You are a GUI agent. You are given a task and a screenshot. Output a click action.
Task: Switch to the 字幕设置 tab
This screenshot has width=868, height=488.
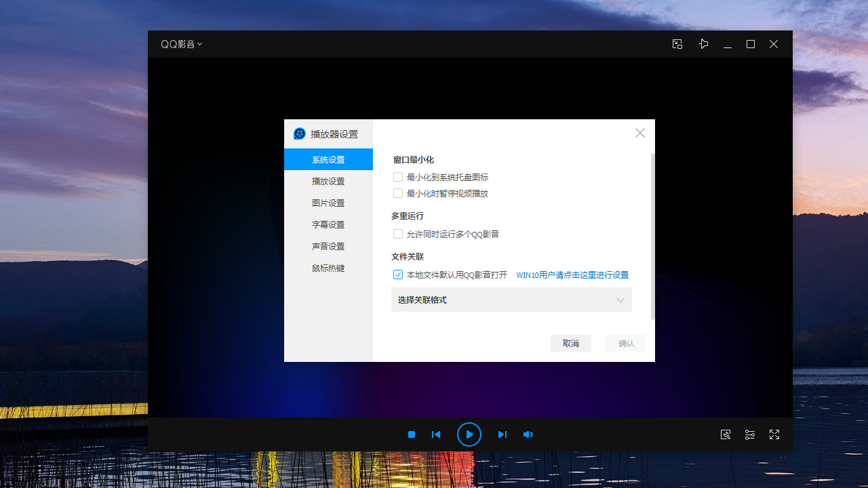tap(328, 224)
